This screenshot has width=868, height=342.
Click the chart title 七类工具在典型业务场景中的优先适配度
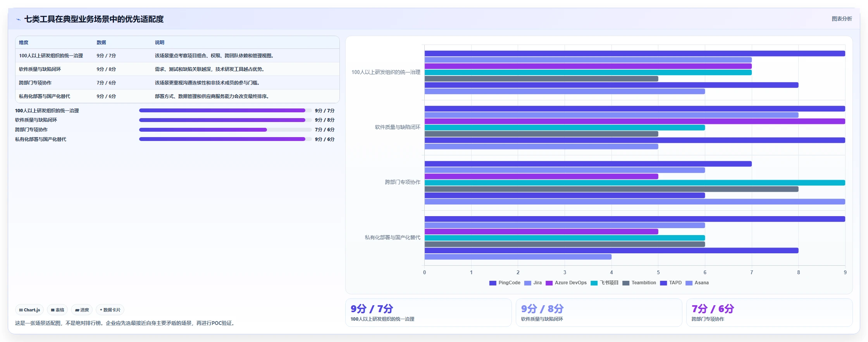(94, 19)
